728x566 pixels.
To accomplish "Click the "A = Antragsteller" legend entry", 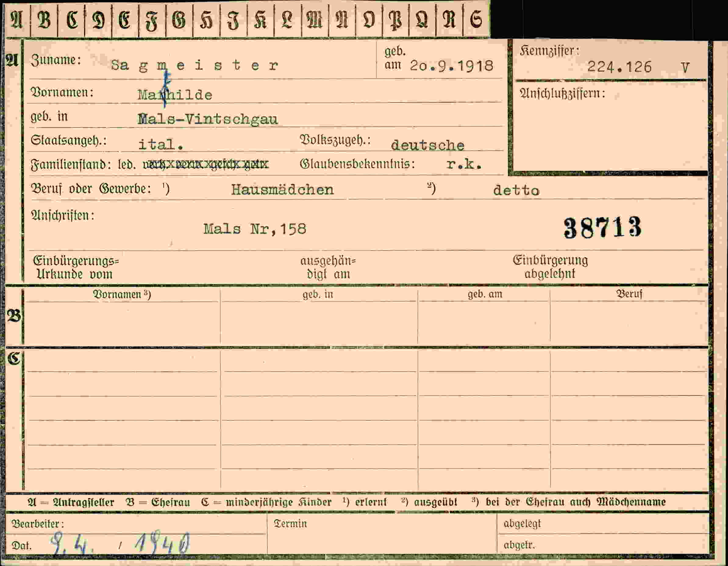I will pos(71,502).
